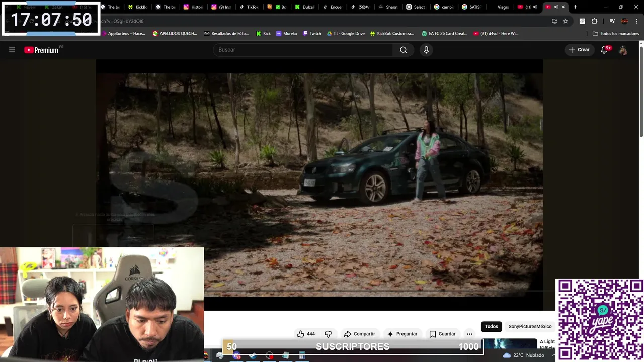Start voice search with the microphone

coord(426,50)
